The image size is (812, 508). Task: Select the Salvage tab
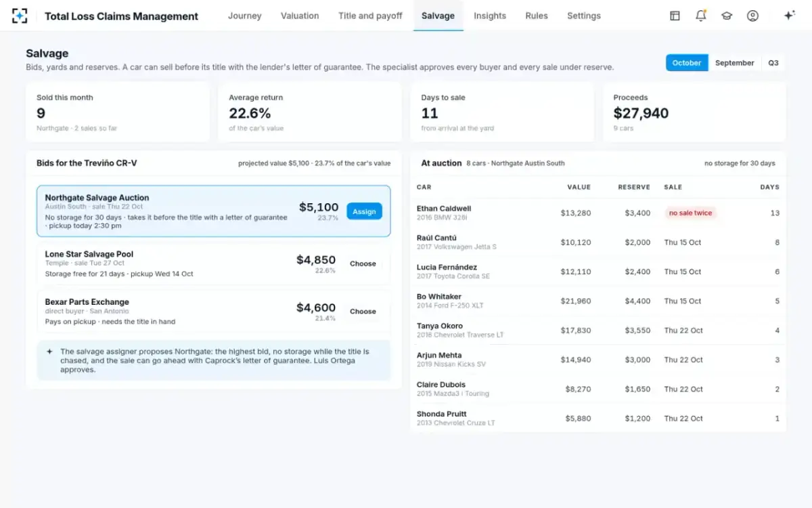click(x=438, y=16)
